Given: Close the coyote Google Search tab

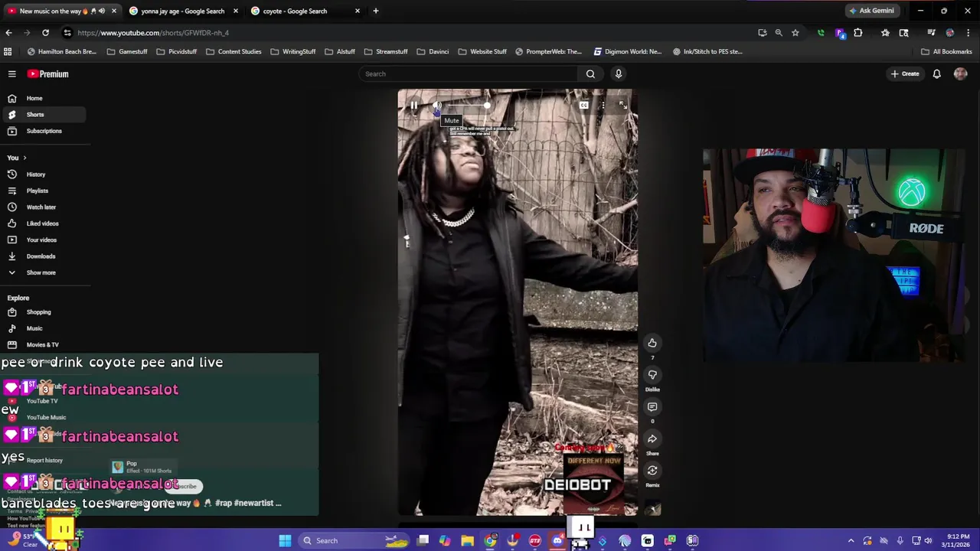Looking at the screenshot, I should (x=357, y=11).
